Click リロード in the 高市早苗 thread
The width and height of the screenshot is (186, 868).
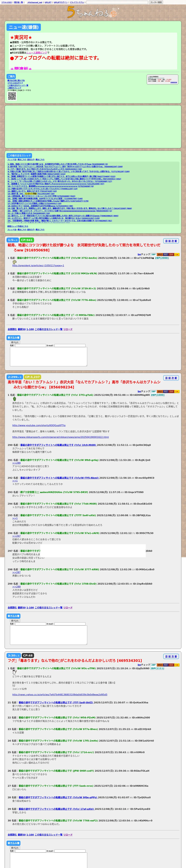(68, 608)
